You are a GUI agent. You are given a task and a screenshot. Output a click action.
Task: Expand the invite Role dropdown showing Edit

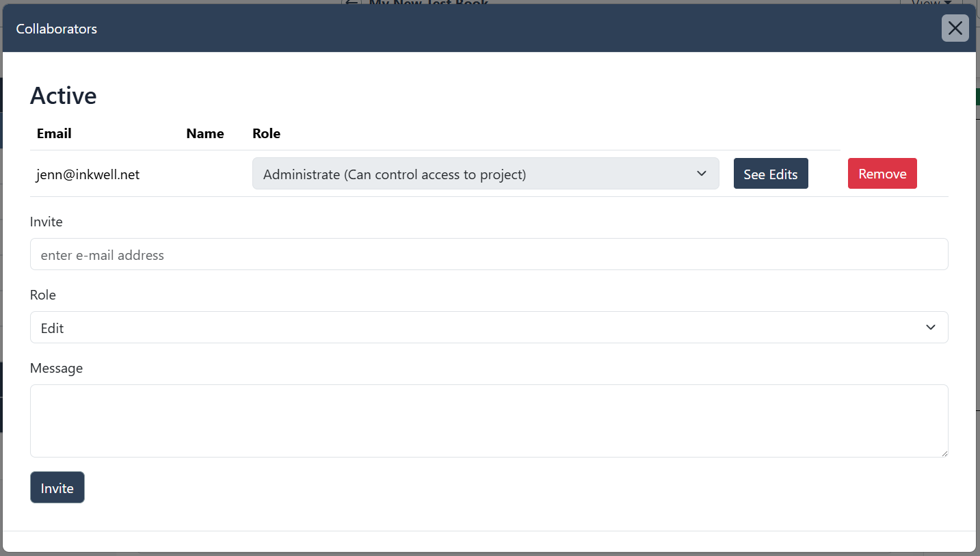pyautogui.click(x=488, y=328)
